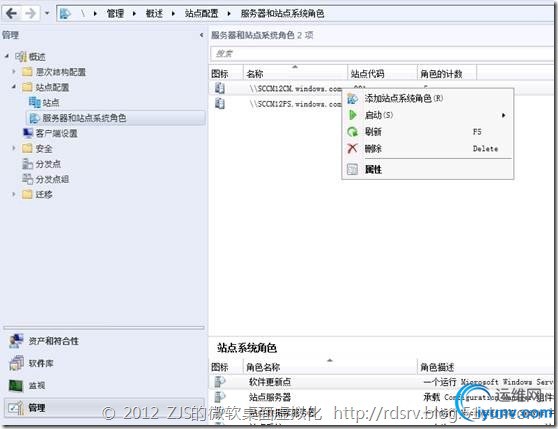Viewport: 558px width, 429px height.
Task: Switch to 资产和符合性 workspace
Action: [104, 341]
